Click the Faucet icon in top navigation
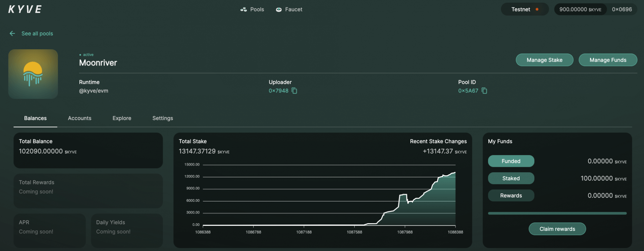The width and height of the screenshot is (644, 251). click(278, 10)
